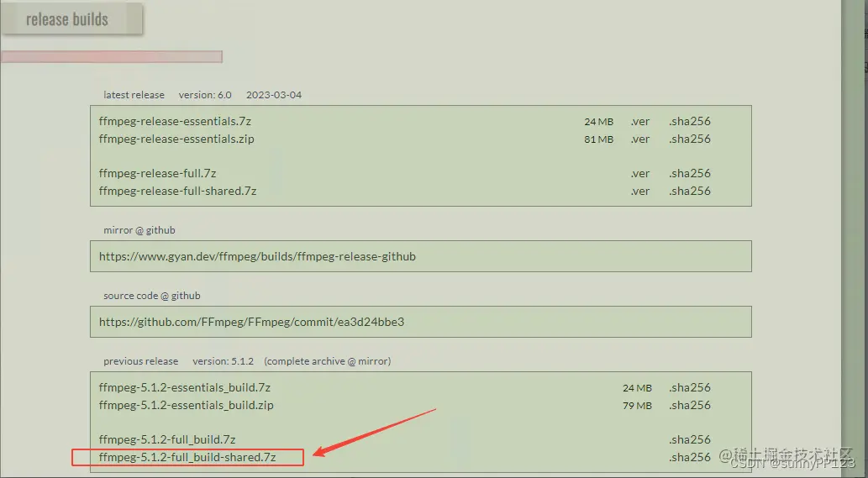Click the 'previous release' label
This screenshot has width=868, height=478.
(140, 361)
